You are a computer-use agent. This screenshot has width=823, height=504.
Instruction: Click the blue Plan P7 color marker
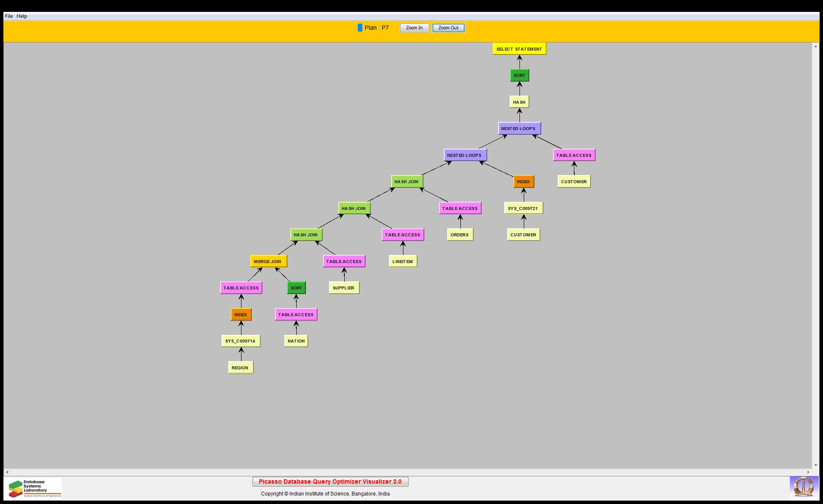360,28
